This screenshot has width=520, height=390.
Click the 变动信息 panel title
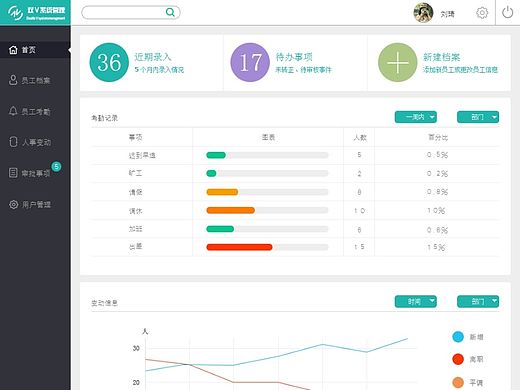click(104, 303)
